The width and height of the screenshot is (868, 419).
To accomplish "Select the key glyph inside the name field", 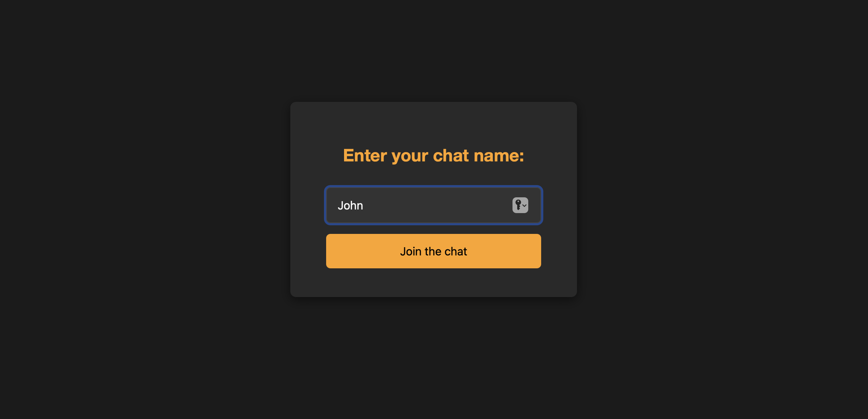I will click(518, 205).
